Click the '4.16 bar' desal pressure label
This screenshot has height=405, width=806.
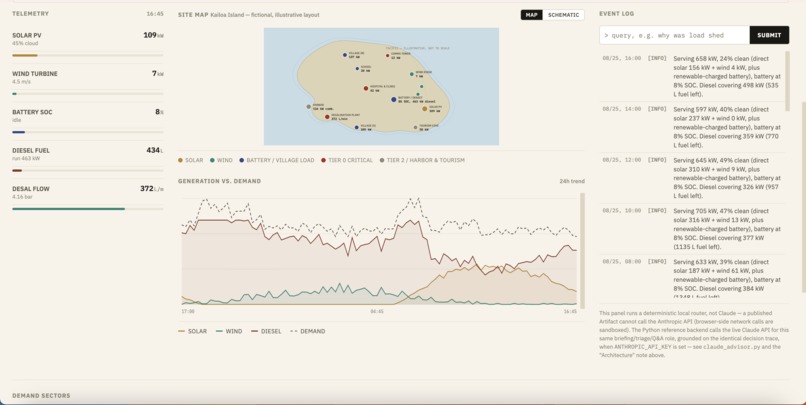(x=22, y=197)
